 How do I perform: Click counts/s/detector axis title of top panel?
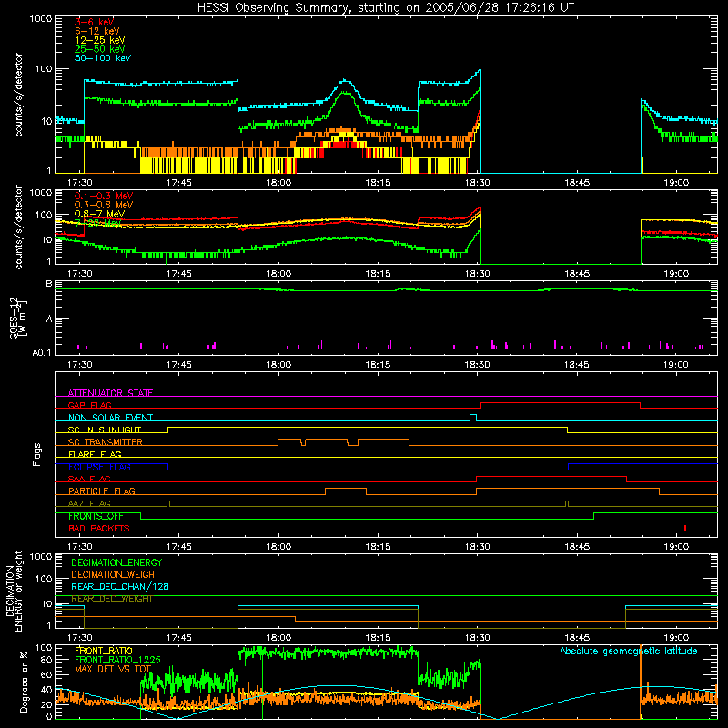[x=18, y=95]
